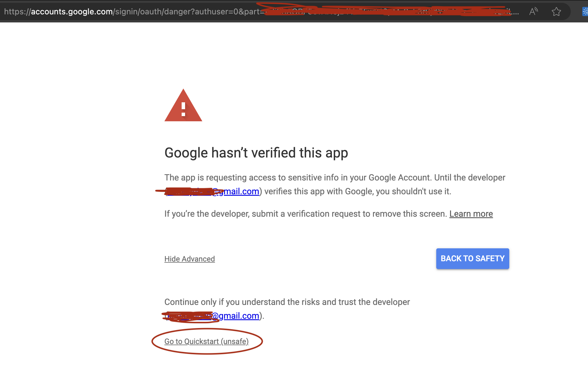This screenshot has width=588, height=365.
Task: Open developer gmail link under Continue only text
Action: (x=213, y=316)
